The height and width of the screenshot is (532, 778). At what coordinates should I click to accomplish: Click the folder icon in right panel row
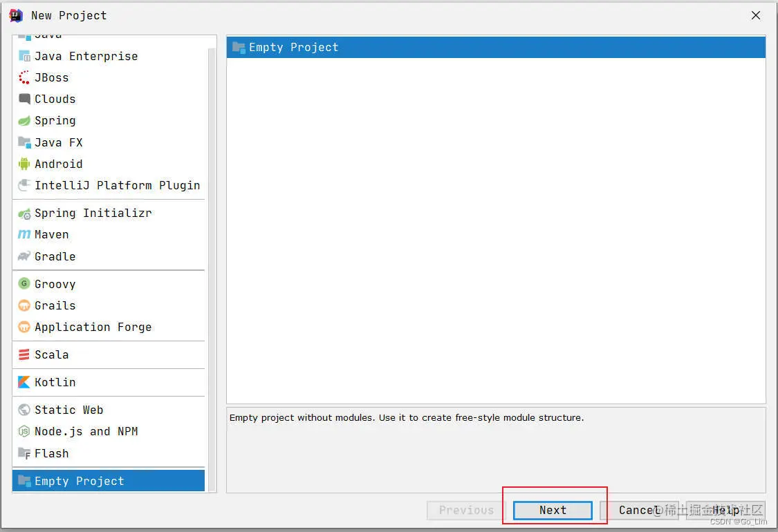point(239,48)
